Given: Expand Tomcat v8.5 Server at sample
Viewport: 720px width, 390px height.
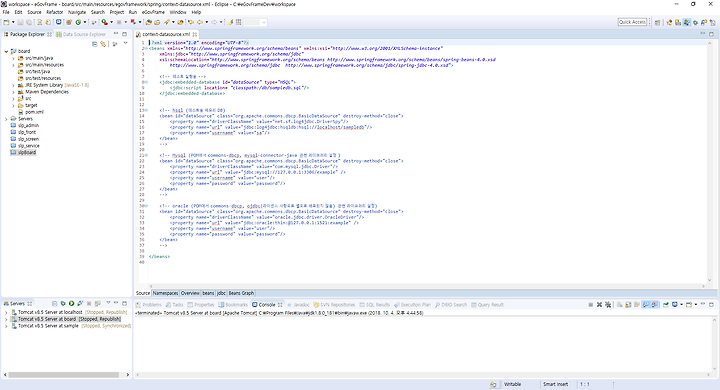Looking at the screenshot, I should click(x=6, y=326).
